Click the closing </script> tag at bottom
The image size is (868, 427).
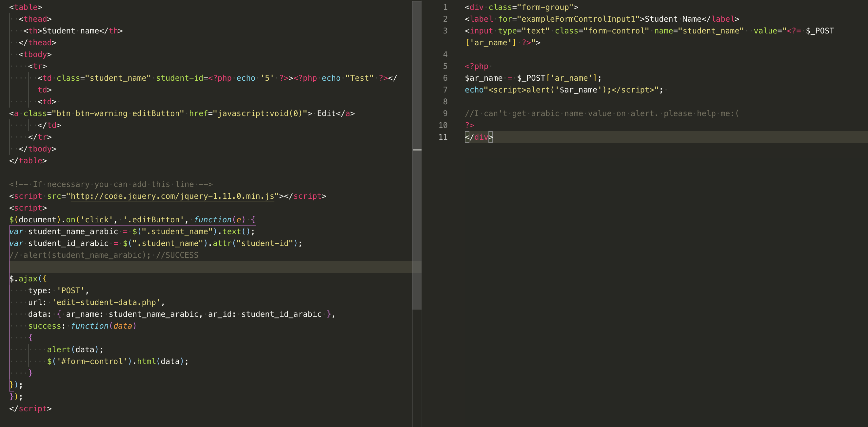[30, 408]
